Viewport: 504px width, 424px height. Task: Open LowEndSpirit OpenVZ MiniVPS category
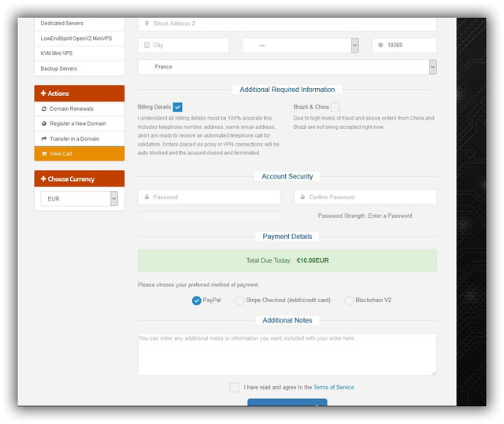click(80, 39)
